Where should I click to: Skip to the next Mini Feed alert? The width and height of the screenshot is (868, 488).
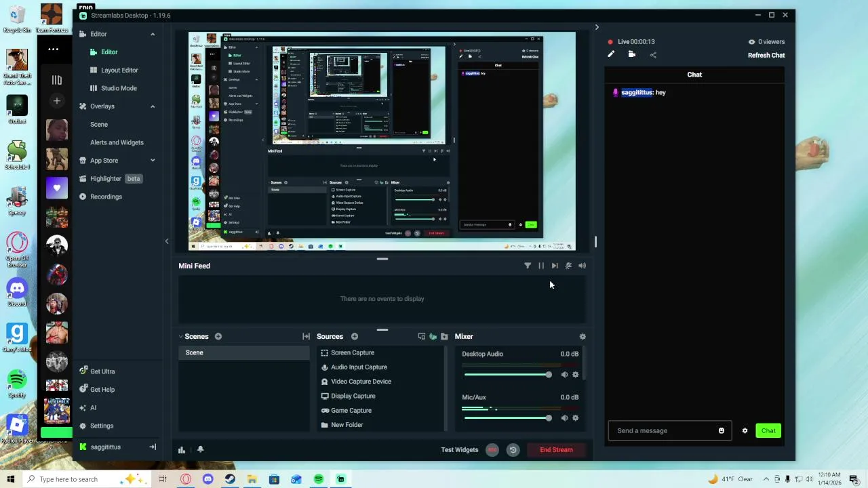555,266
